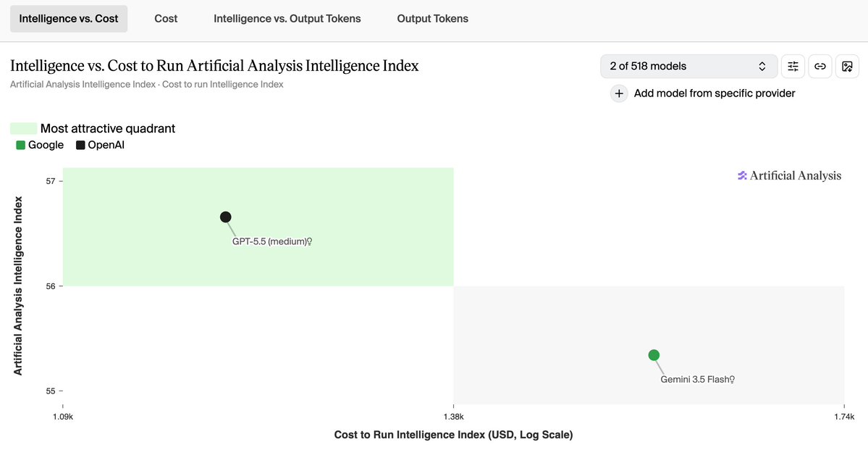Image resolution: width=868 pixels, height=450 pixels.
Task: Click the y-axis label '55'
Action: 51,391
